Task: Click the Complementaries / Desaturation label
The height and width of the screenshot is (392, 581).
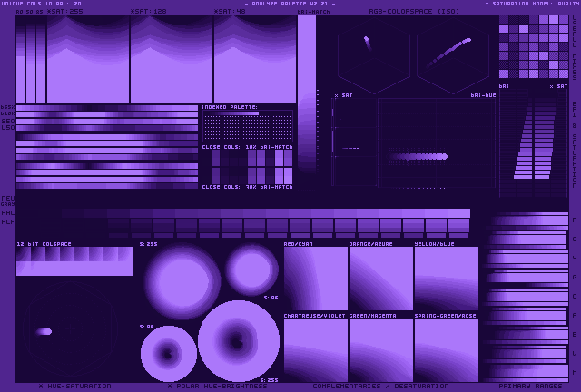Action: pos(380,387)
